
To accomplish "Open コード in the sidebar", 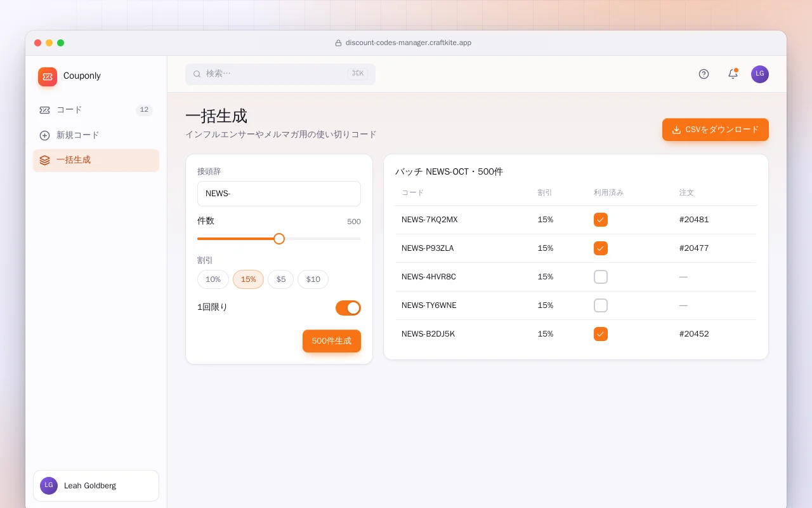I will click(96, 110).
